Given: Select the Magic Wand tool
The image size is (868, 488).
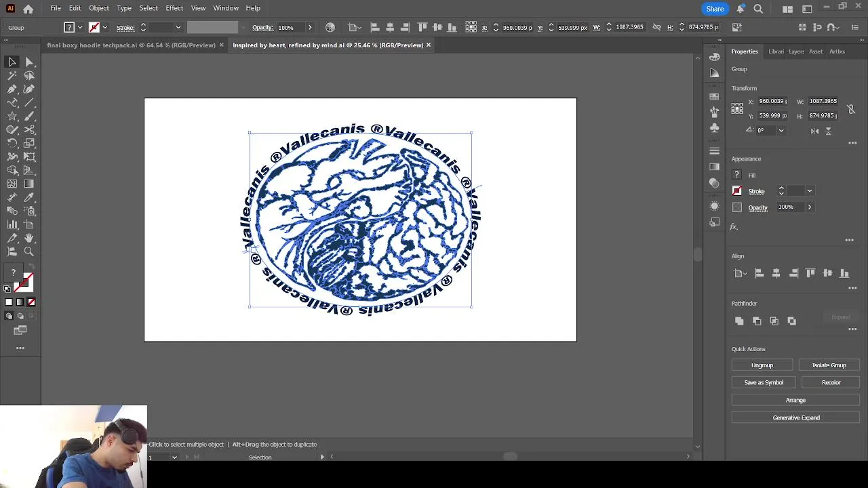Looking at the screenshot, I should [x=12, y=75].
